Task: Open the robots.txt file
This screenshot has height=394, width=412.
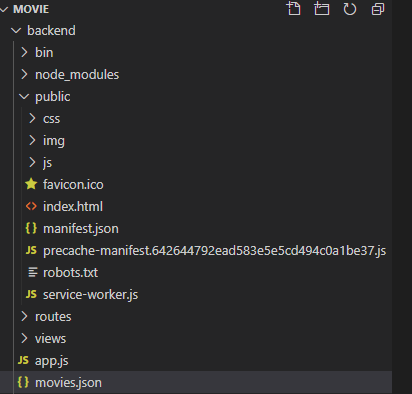Action: [x=70, y=273]
